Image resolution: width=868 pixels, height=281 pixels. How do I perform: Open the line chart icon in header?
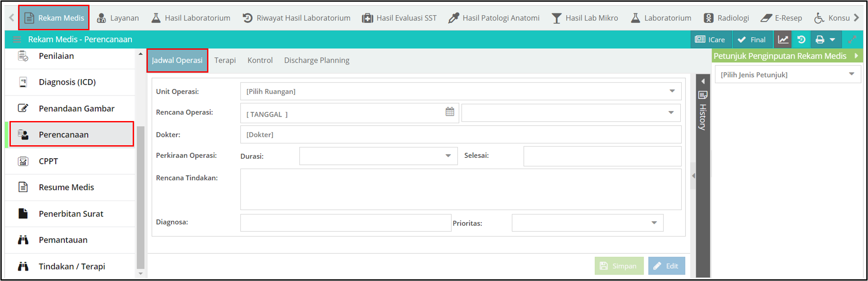coord(783,39)
